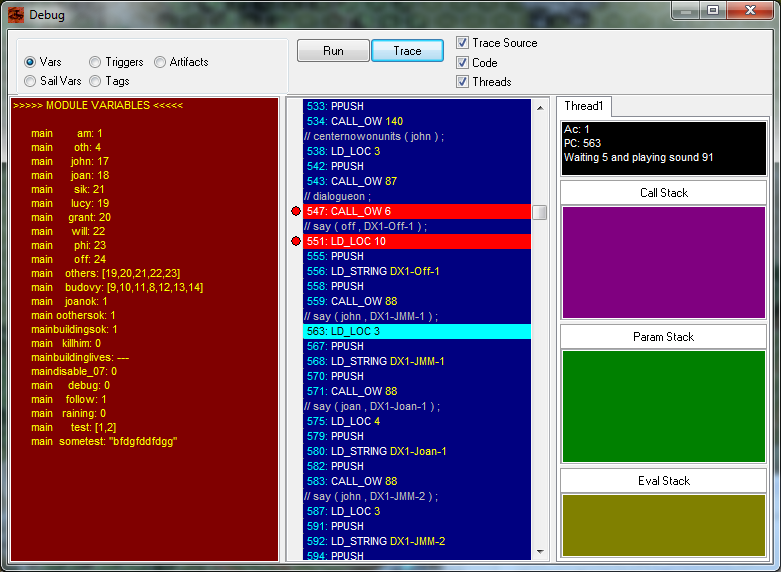Click variable 'mainbuildingsok: 1'

[74, 329]
